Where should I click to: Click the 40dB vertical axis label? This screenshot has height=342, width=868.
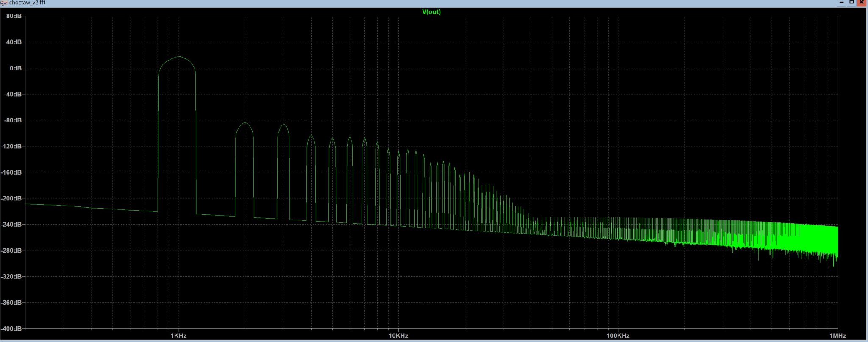pos(14,42)
